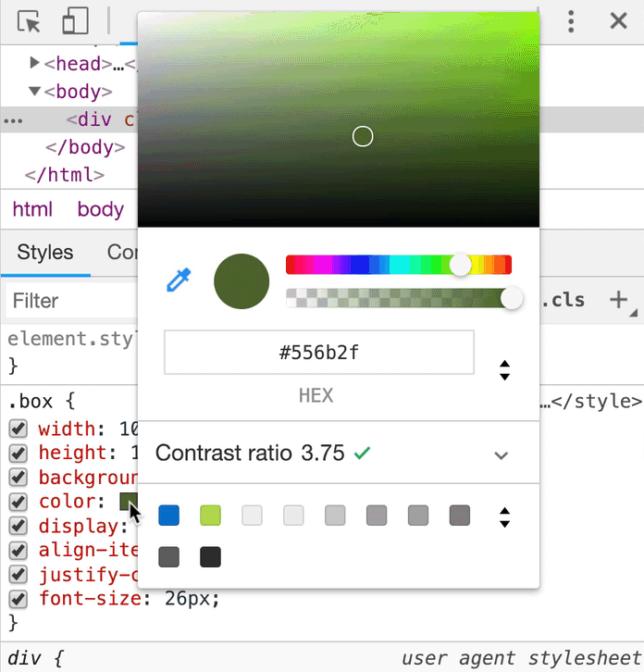Choose the black swatch in the palette
The image size is (644, 672).
point(210,557)
